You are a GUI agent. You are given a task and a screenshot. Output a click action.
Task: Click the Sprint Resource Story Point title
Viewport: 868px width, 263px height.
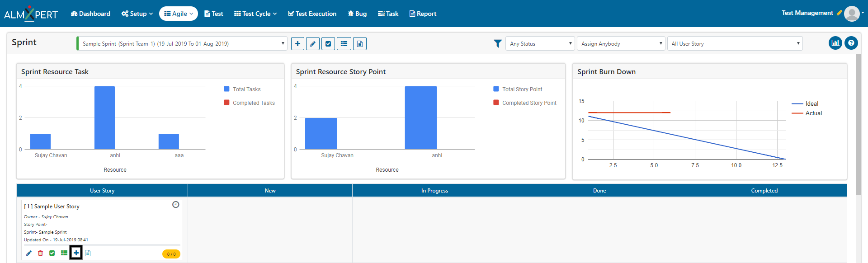[341, 71]
